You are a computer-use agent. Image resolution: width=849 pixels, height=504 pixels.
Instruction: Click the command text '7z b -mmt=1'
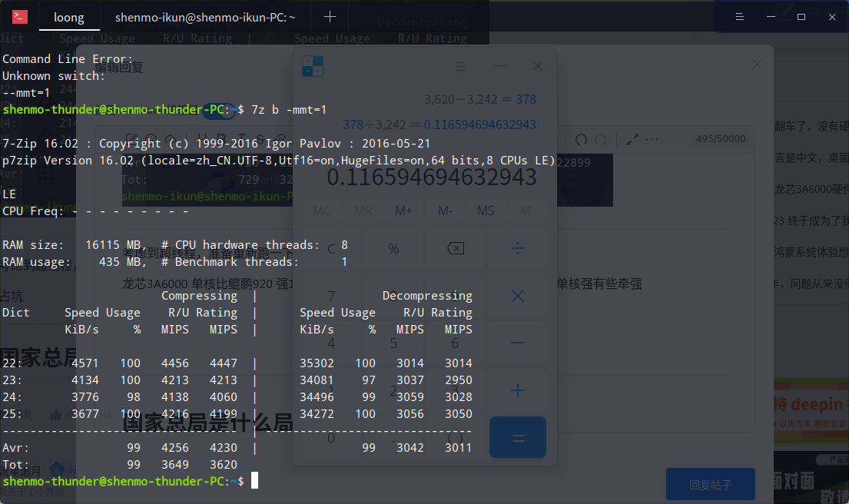pyautogui.click(x=289, y=110)
